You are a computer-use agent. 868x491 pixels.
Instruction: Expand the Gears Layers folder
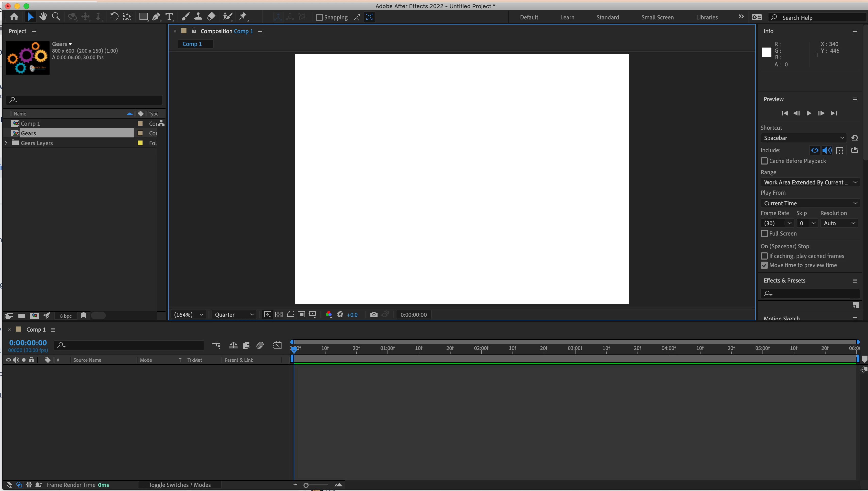click(6, 143)
